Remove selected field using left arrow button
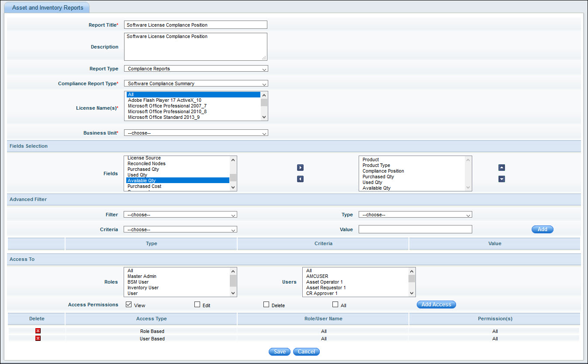 [300, 179]
